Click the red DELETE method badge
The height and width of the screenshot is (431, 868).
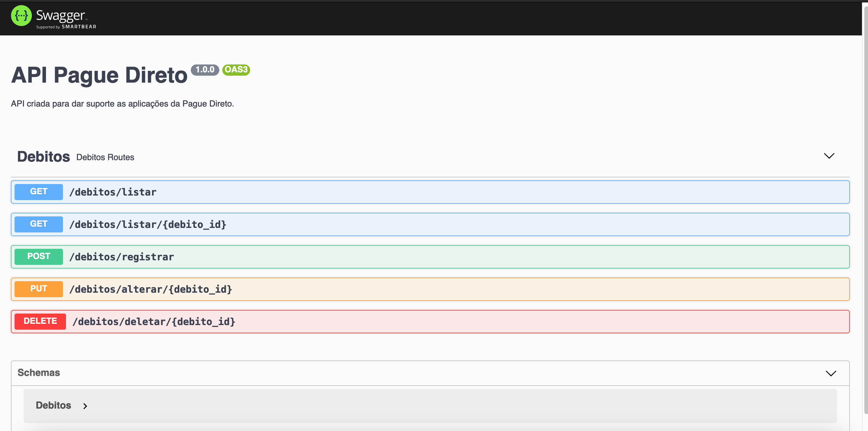(x=40, y=321)
